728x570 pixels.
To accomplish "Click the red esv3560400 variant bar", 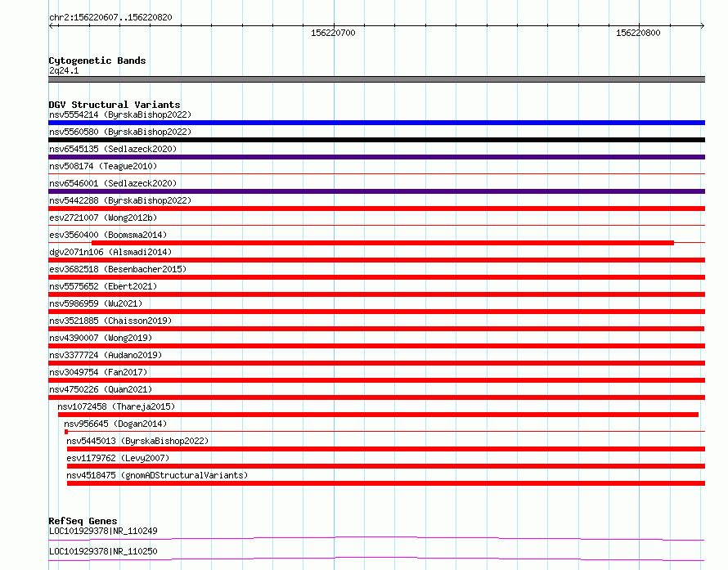I will pyautogui.click(x=383, y=243).
